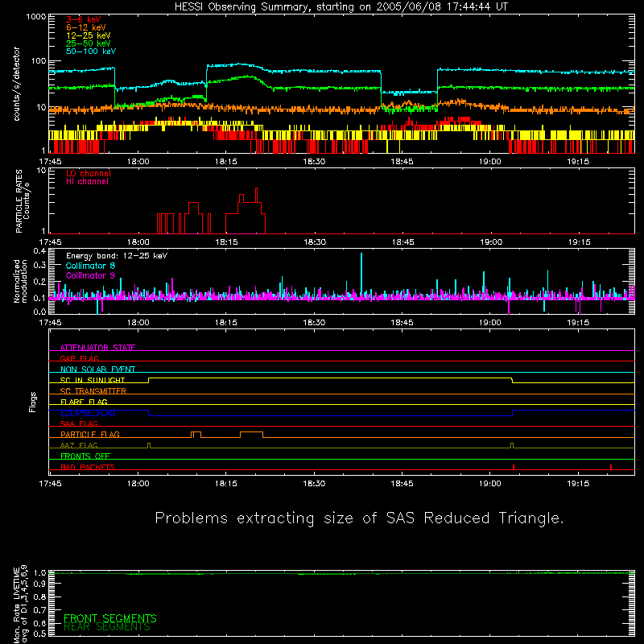Click the HESSI Observing Summary title

(x=341, y=7)
